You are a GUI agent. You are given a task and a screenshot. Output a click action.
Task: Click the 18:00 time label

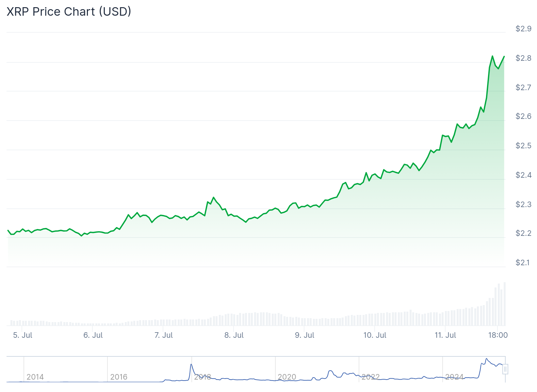(x=498, y=335)
